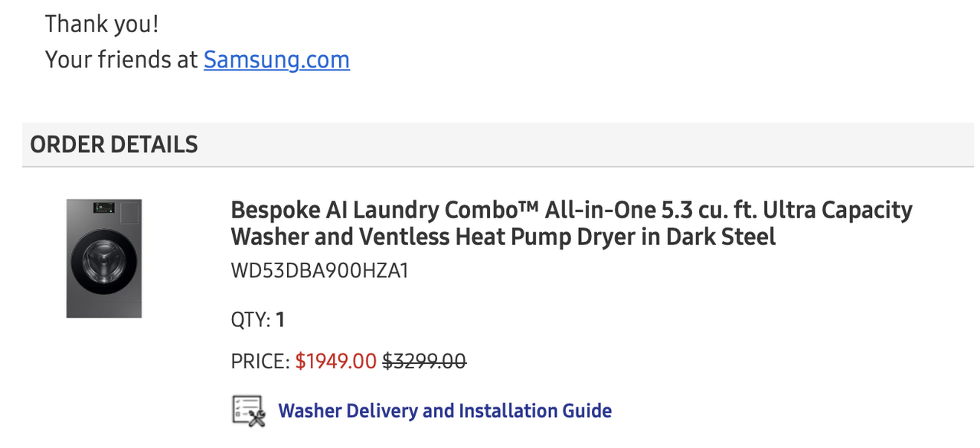
Task: Click empty gray area of order details bar
Action: [x=582, y=144]
